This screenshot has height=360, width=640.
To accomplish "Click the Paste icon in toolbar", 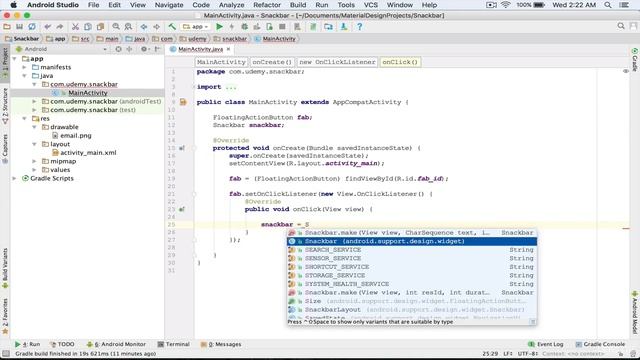I will [100, 27].
